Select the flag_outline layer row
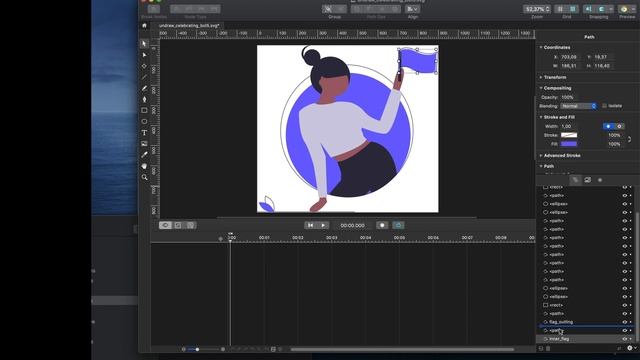Image resolution: width=640 pixels, height=360 pixels. point(586,322)
